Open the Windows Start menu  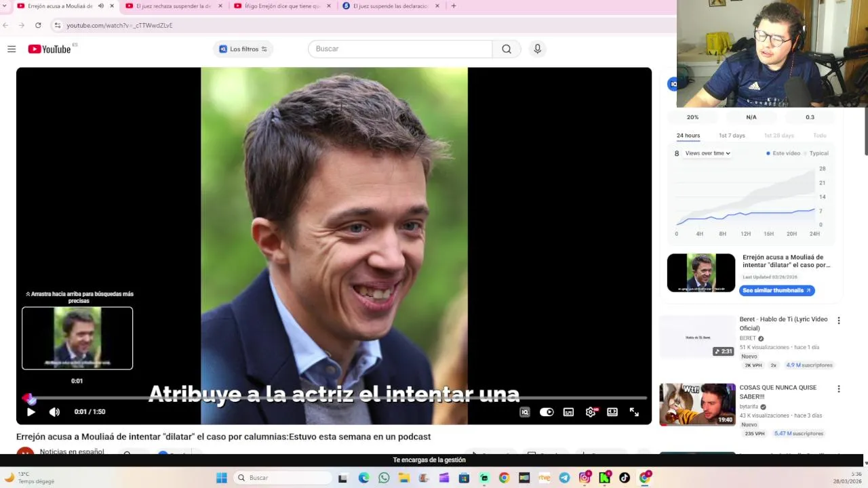click(x=222, y=478)
